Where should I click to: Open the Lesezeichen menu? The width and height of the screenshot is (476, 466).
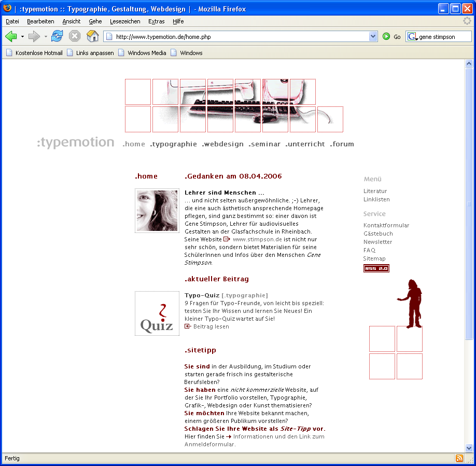(x=125, y=21)
